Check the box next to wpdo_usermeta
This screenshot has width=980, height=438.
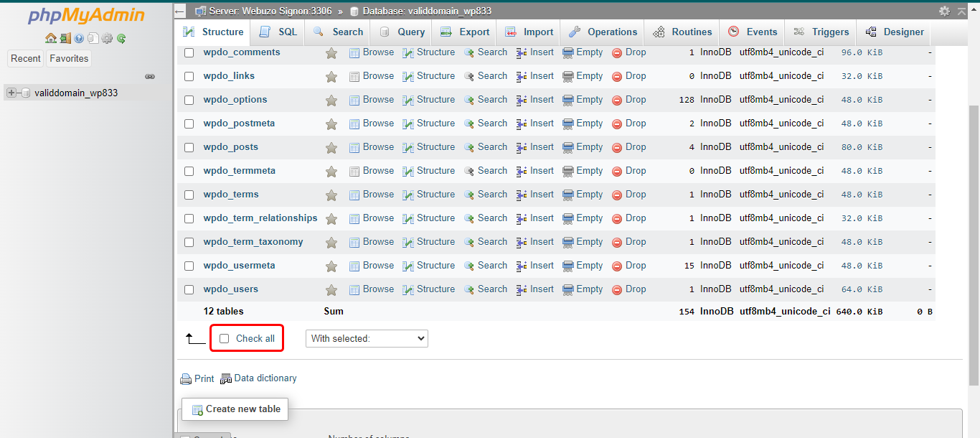pyautogui.click(x=189, y=266)
